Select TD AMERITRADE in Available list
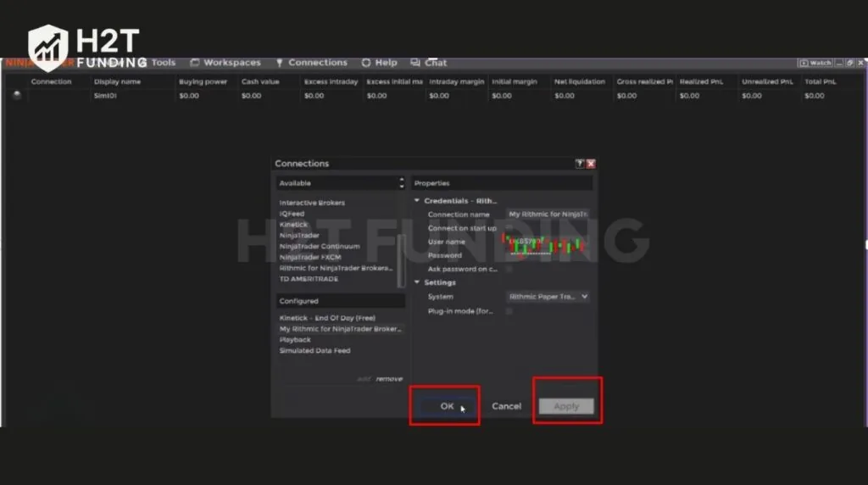 [x=309, y=279]
